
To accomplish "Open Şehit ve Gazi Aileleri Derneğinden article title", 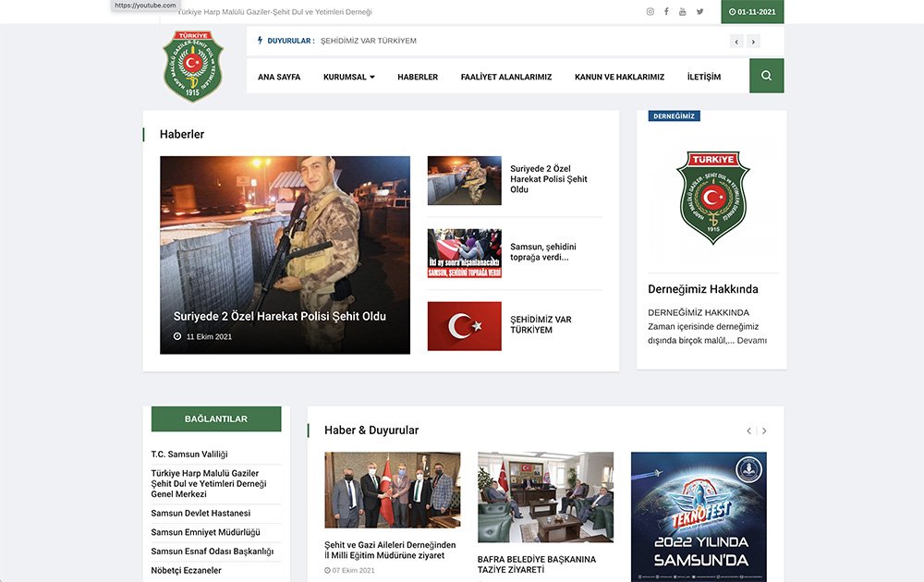I will (390, 551).
